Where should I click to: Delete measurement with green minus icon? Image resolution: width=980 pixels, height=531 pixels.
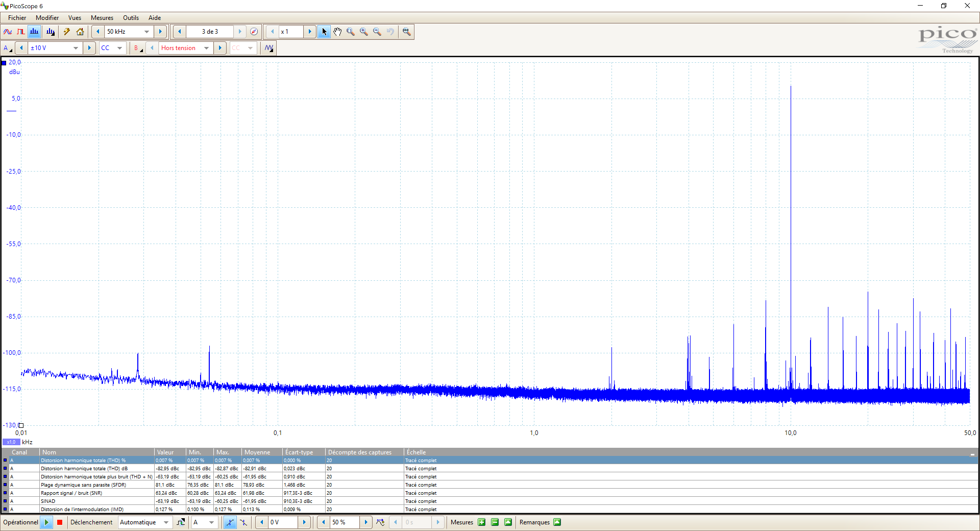495,522
